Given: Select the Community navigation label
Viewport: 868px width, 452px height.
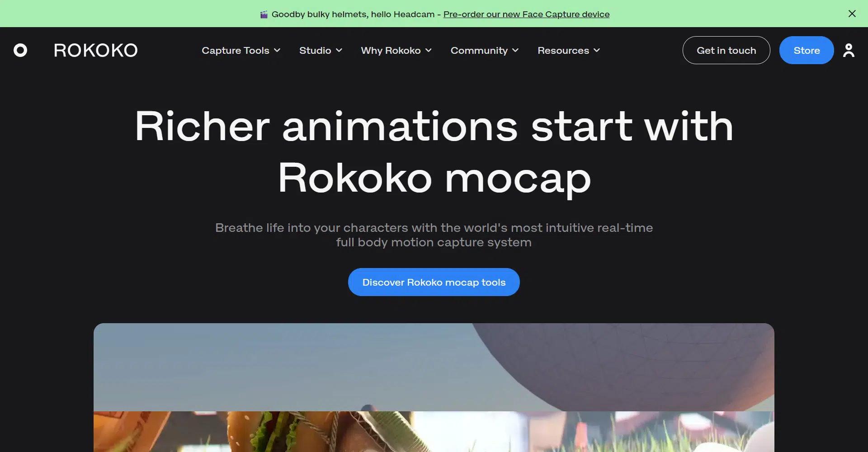Looking at the screenshot, I should [x=479, y=50].
